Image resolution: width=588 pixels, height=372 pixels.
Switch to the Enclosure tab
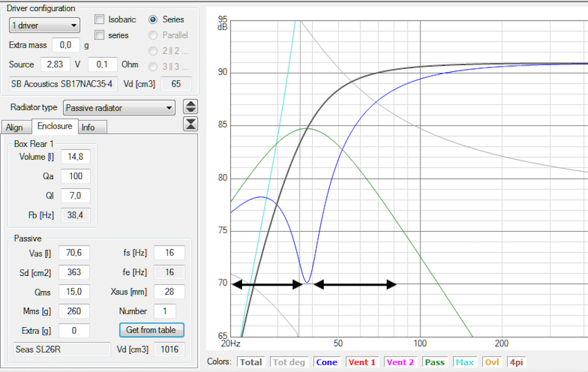(55, 126)
